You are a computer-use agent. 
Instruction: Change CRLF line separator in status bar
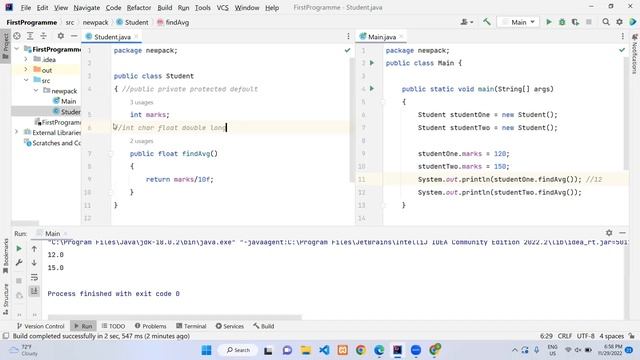coord(564,336)
